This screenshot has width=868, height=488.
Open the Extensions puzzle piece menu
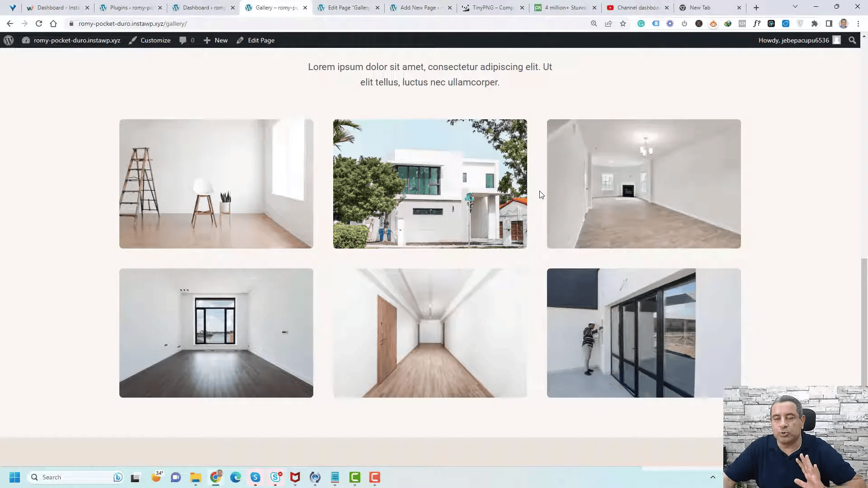(815, 23)
